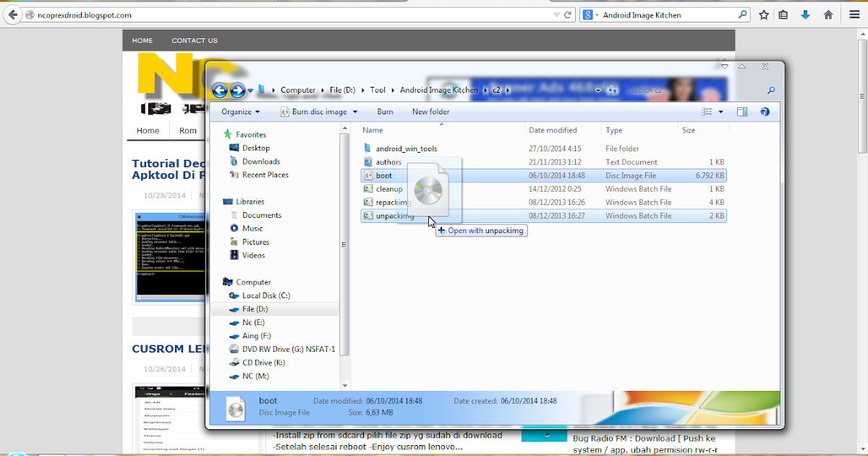Open Recent Places in the navigation pane
This screenshot has height=456, width=868.
tap(265, 174)
